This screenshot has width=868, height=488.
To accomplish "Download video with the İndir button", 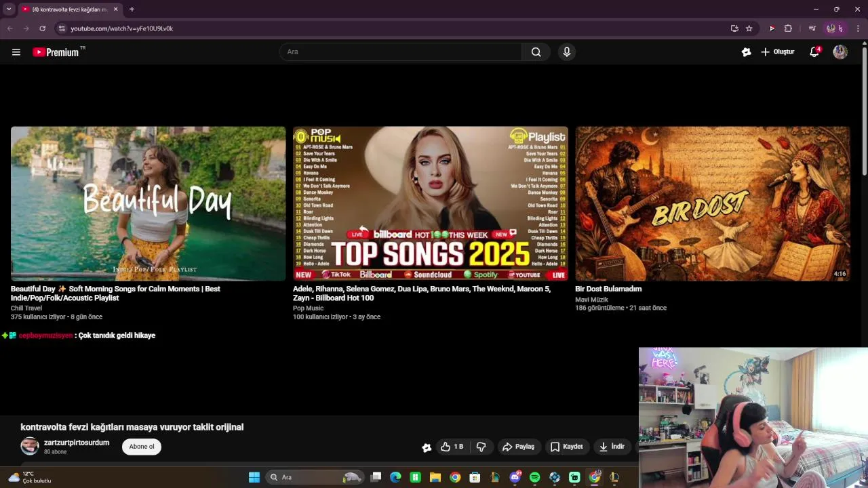I will pyautogui.click(x=612, y=447).
